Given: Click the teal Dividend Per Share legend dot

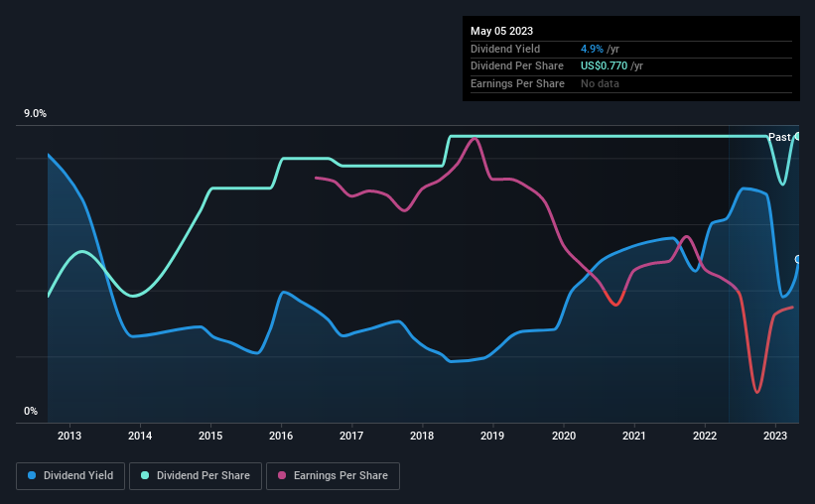Looking at the screenshot, I should [x=145, y=475].
